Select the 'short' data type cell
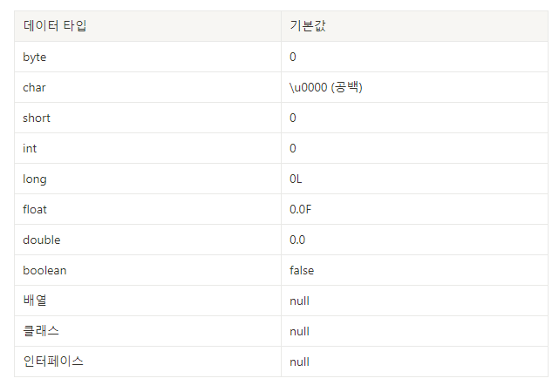This screenshot has height=392, width=559. click(147, 118)
